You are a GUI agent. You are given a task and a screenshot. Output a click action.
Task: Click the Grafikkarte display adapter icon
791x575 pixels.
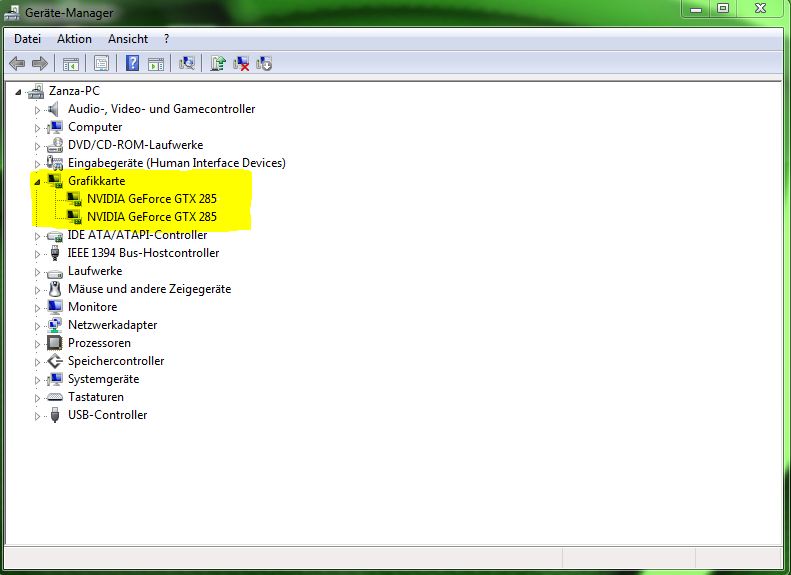point(54,181)
